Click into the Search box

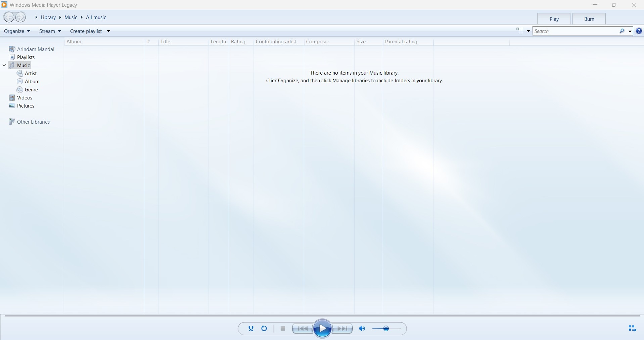point(576,31)
